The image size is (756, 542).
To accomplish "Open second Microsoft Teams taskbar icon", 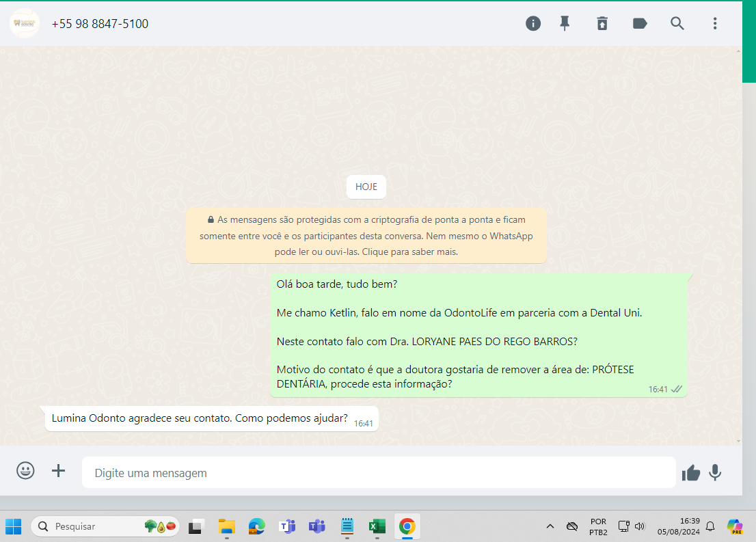I will click(x=316, y=526).
